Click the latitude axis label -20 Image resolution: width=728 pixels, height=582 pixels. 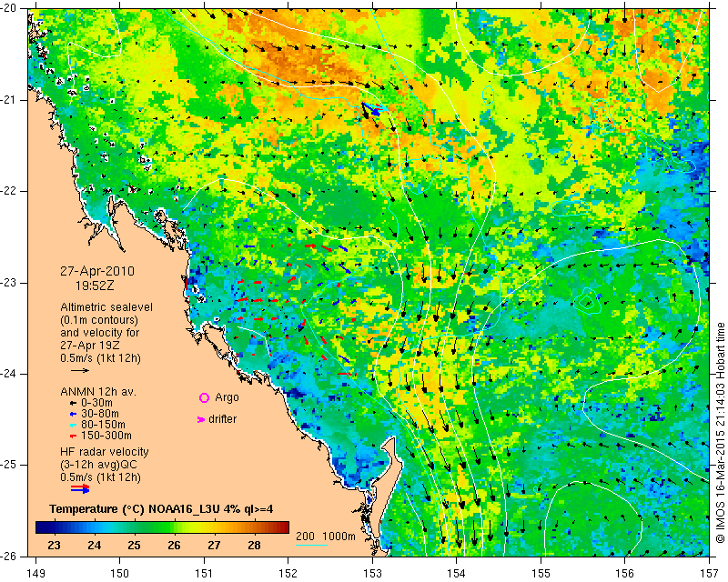[x=8, y=8]
